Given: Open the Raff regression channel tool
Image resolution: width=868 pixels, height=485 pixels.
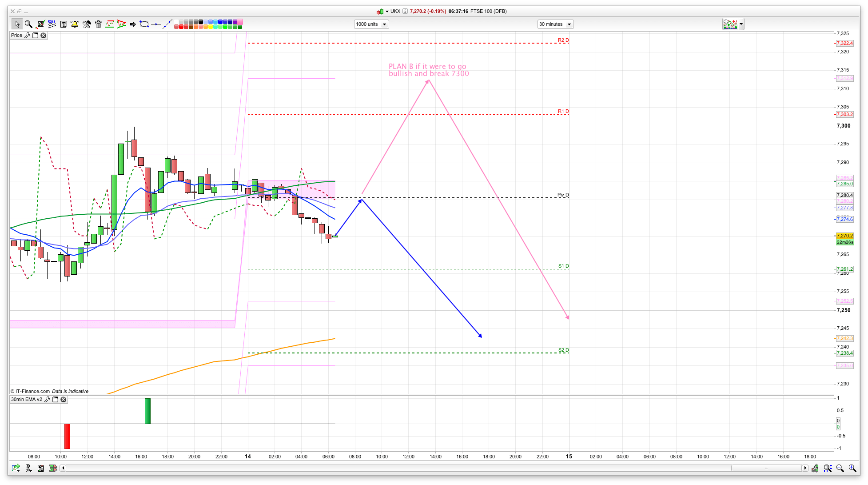Looking at the screenshot, I should coord(52,24).
